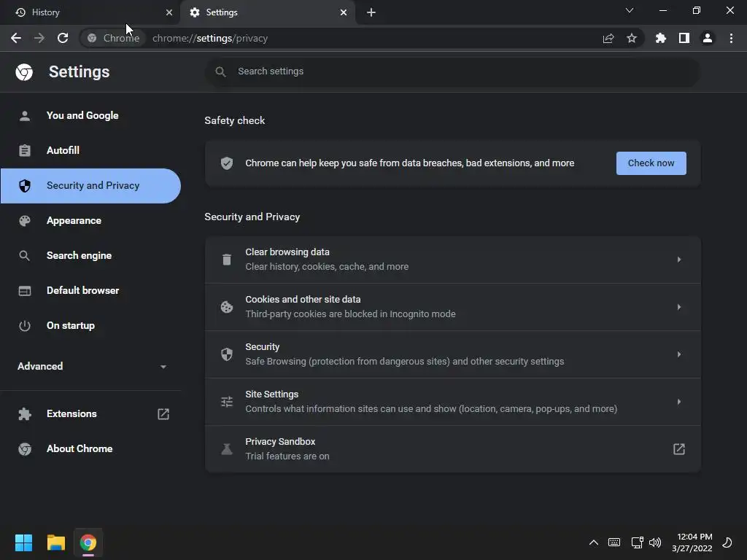Open Site Settings
Viewport: 747px width, 560px height.
click(452, 402)
